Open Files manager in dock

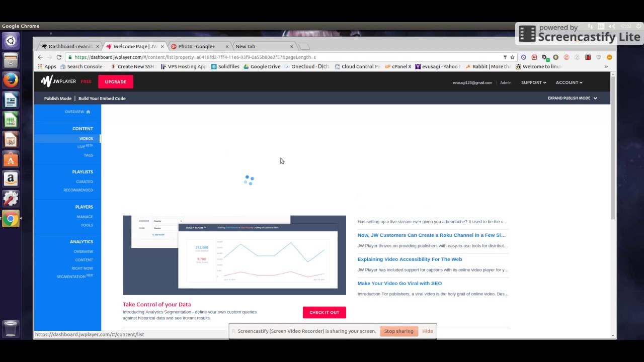click(11, 61)
